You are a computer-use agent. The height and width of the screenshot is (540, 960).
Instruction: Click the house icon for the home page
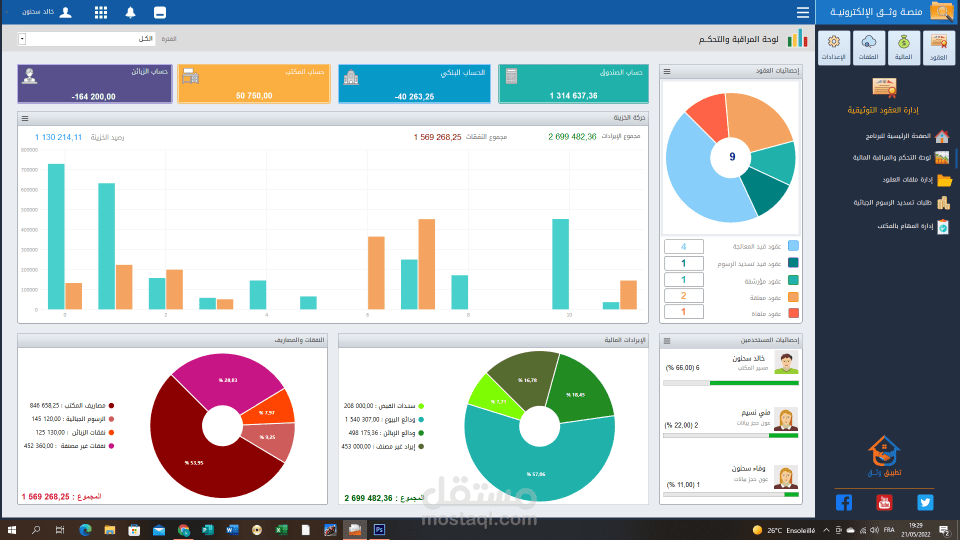click(942, 136)
